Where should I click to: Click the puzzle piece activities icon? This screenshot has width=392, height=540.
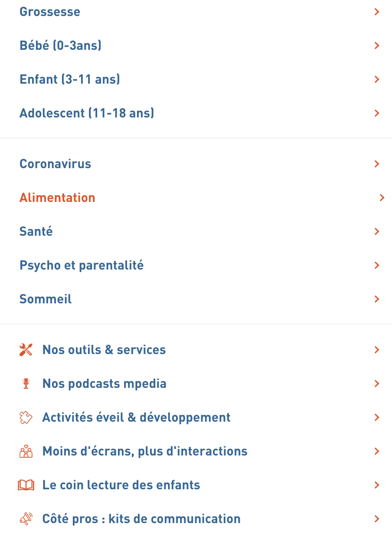(26, 417)
